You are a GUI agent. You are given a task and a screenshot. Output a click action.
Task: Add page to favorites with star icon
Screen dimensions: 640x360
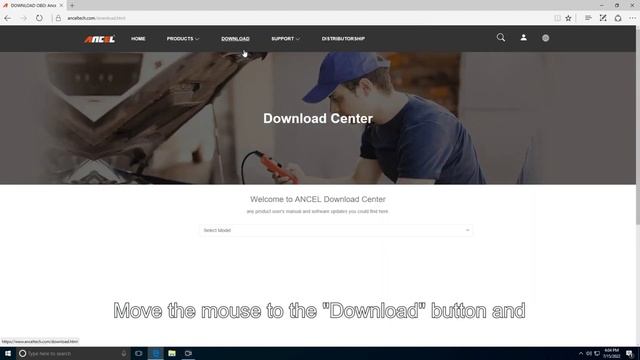coord(568,18)
